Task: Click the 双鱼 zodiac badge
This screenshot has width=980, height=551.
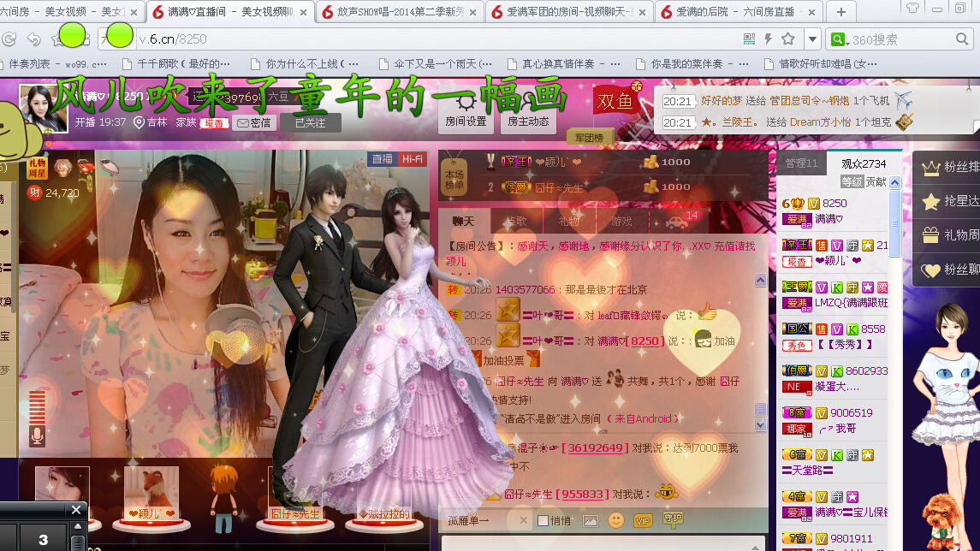Action: pyautogui.click(x=617, y=100)
